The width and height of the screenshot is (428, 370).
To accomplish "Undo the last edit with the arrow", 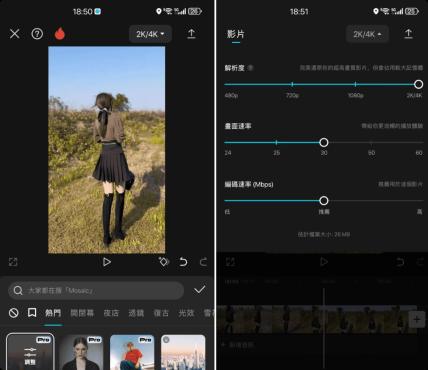I will click(x=183, y=262).
